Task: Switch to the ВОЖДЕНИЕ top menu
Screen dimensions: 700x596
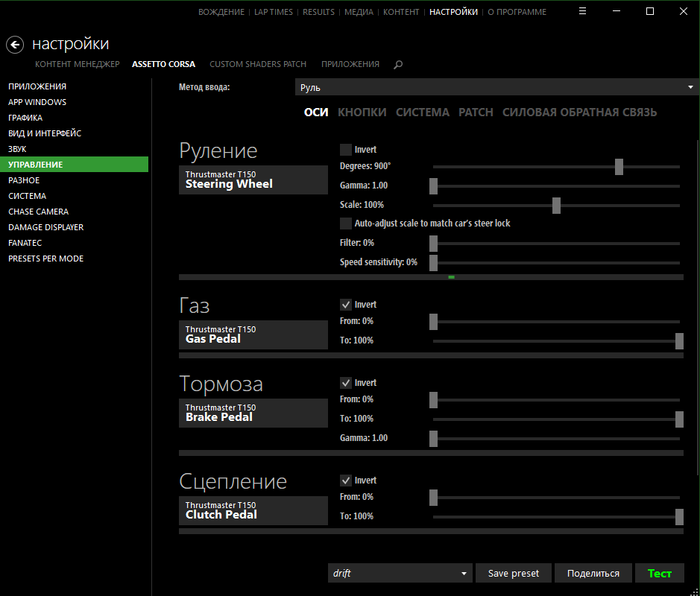Action: click(221, 12)
